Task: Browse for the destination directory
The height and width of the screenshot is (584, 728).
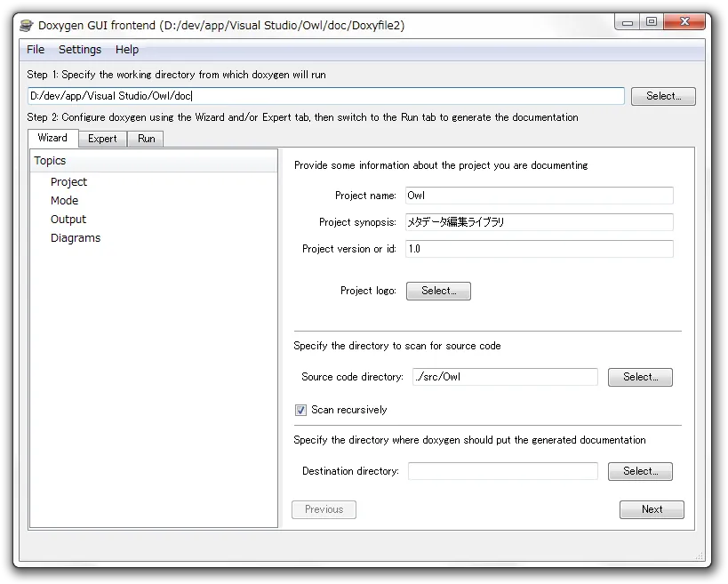Action: [x=640, y=471]
